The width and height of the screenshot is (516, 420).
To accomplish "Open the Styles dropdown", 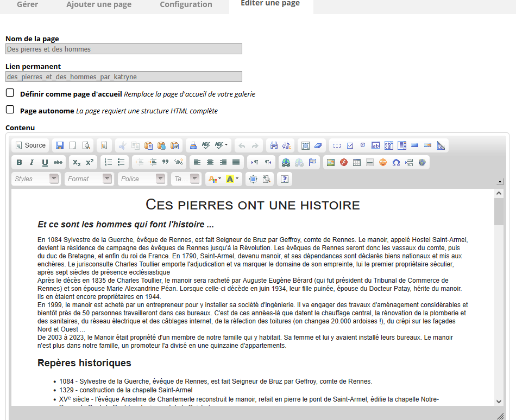I will 36,179.
